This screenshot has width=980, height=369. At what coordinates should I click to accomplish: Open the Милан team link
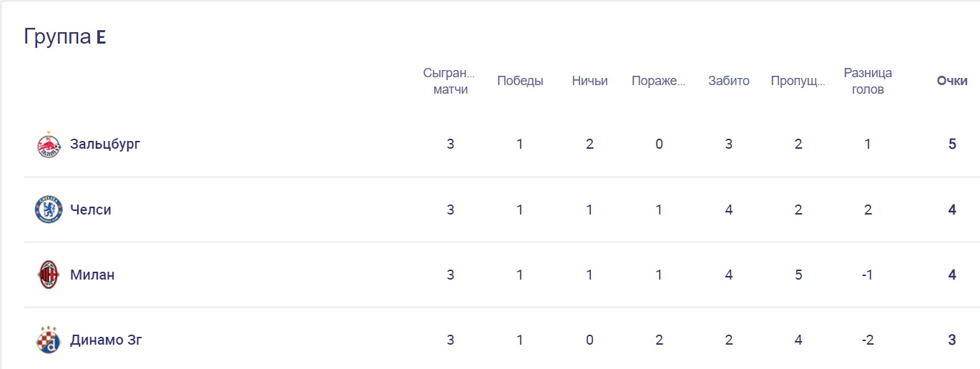(92, 275)
